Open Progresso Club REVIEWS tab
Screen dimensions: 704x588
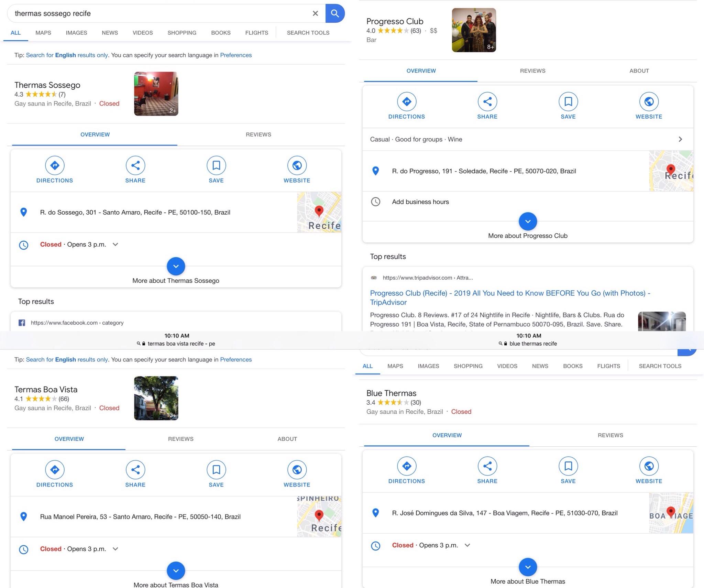tap(533, 71)
